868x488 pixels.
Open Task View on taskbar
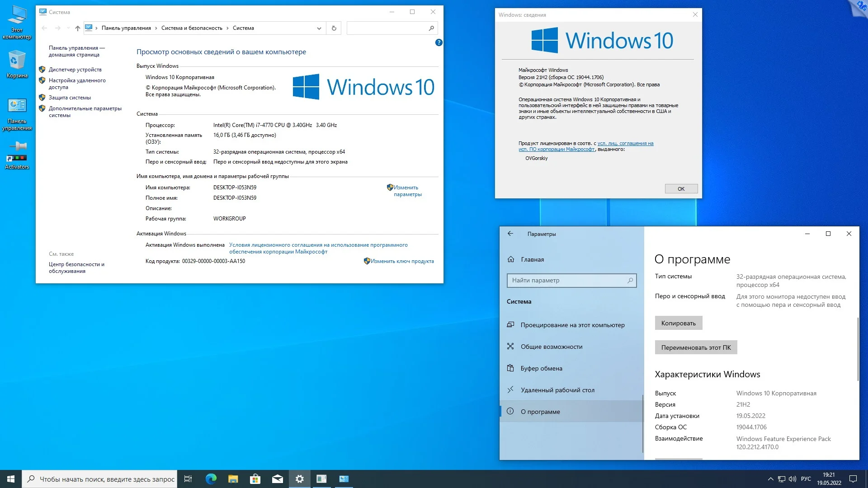(x=188, y=479)
